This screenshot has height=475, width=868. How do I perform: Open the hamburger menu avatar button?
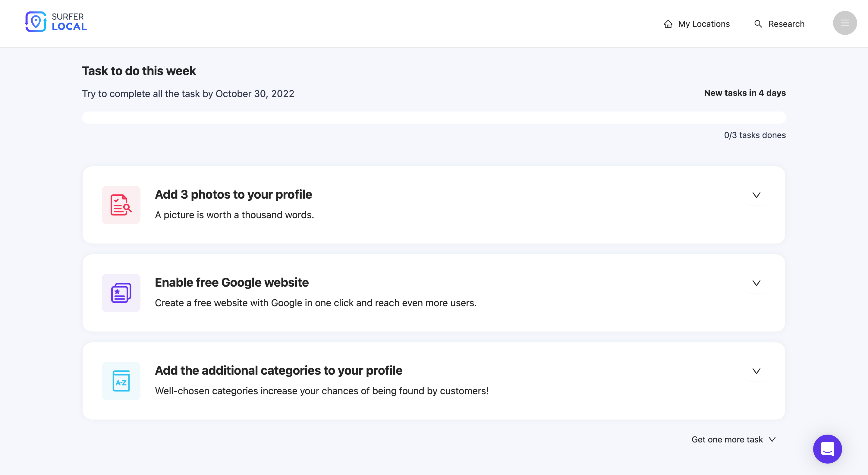[x=844, y=23]
